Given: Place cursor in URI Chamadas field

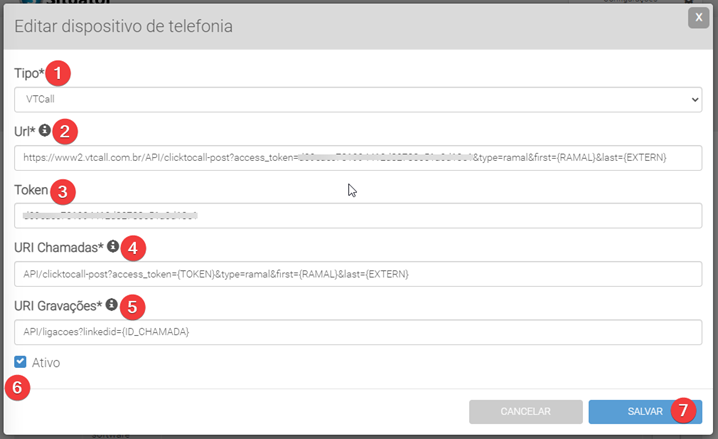Looking at the screenshot, I should point(358,274).
